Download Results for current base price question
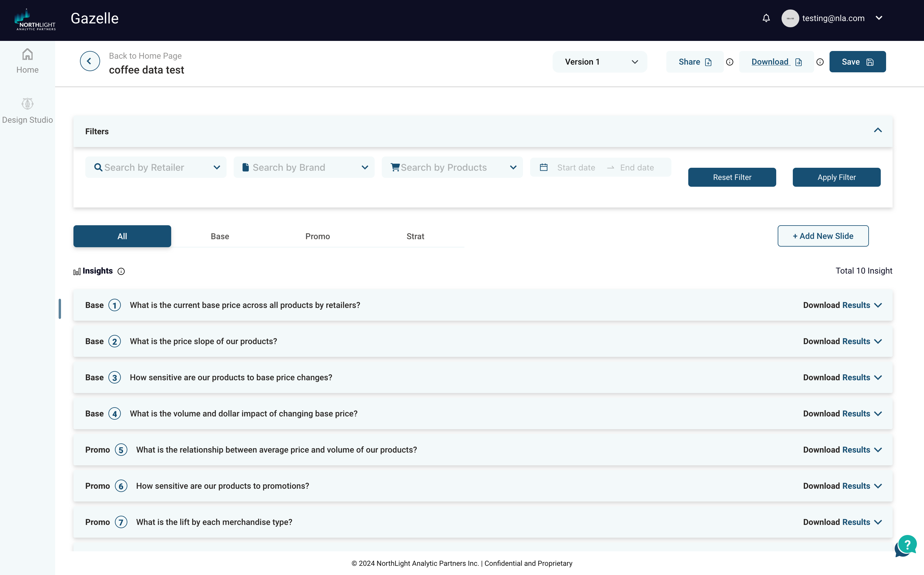 pyautogui.click(x=836, y=305)
